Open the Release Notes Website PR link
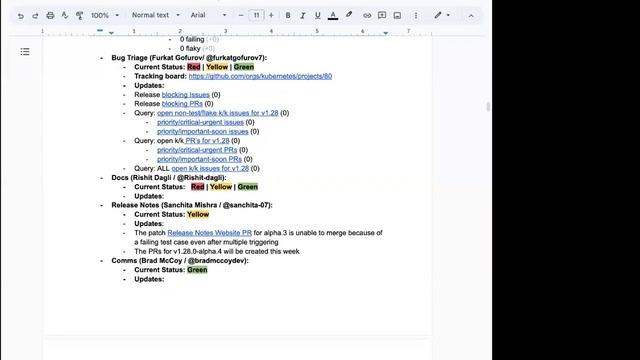This screenshot has width=640, height=360. coord(209,233)
